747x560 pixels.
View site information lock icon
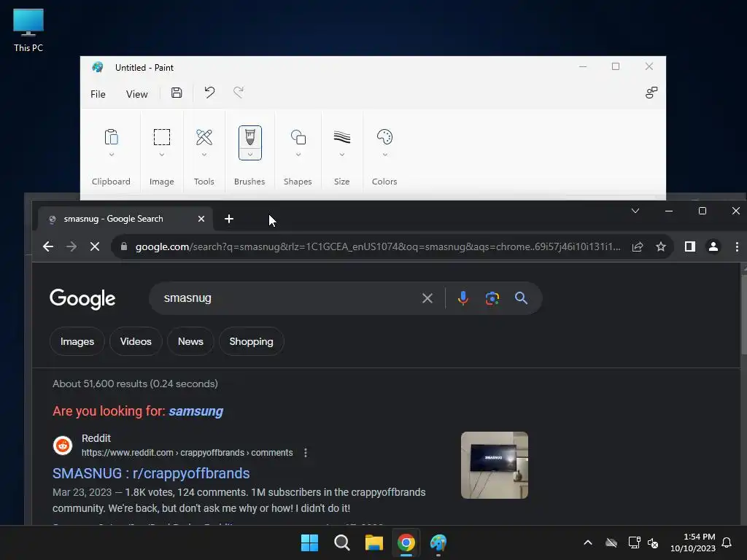(x=124, y=246)
